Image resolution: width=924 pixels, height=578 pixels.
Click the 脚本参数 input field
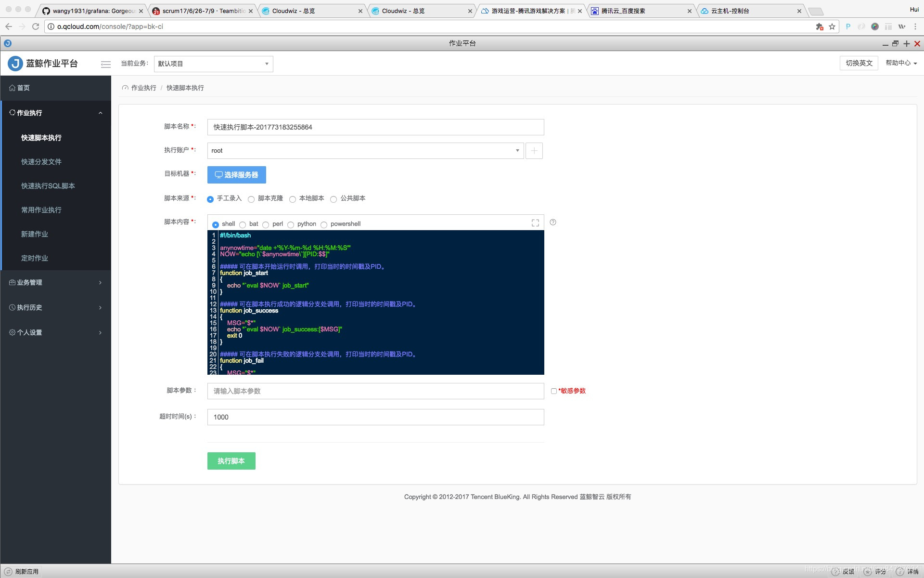click(x=375, y=391)
